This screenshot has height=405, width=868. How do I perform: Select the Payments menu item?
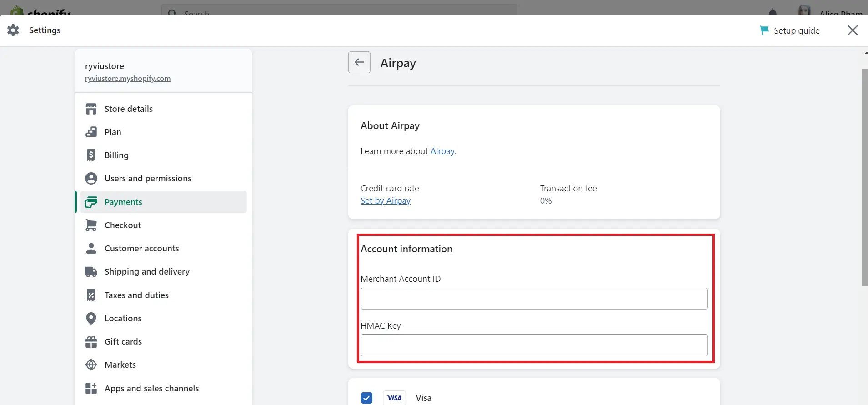point(163,202)
